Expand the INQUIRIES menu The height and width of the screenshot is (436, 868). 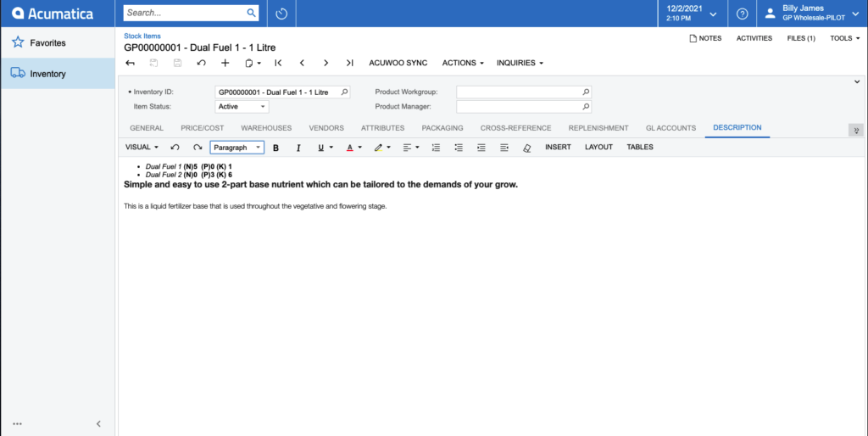coord(520,63)
